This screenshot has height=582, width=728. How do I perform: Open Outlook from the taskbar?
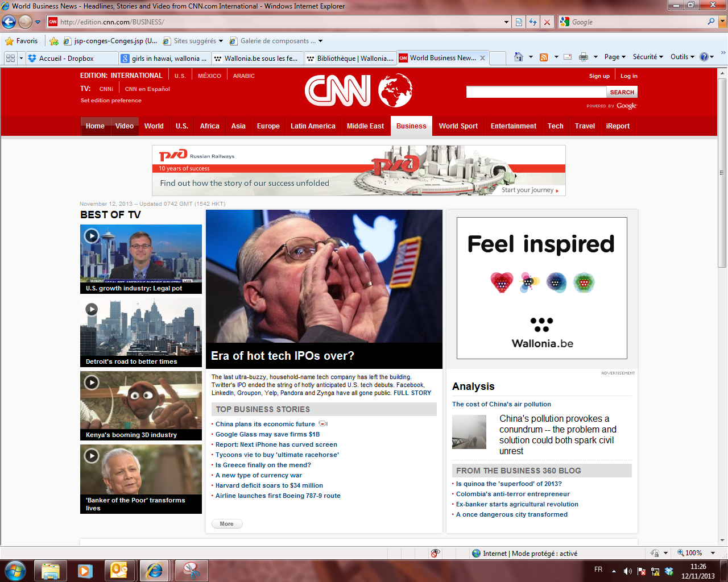tap(119, 571)
